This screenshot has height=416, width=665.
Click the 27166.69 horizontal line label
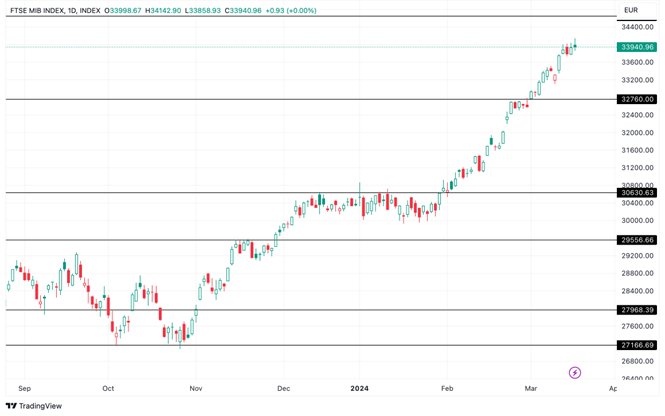pos(637,345)
